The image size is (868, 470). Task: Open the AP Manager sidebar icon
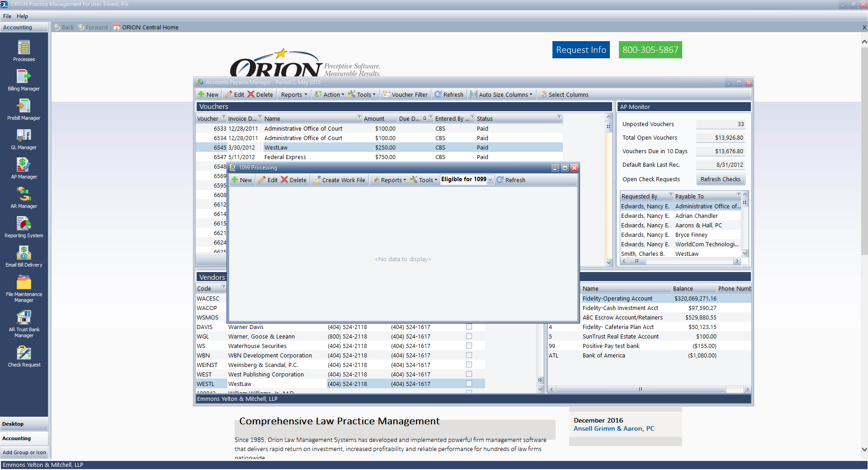pyautogui.click(x=24, y=168)
